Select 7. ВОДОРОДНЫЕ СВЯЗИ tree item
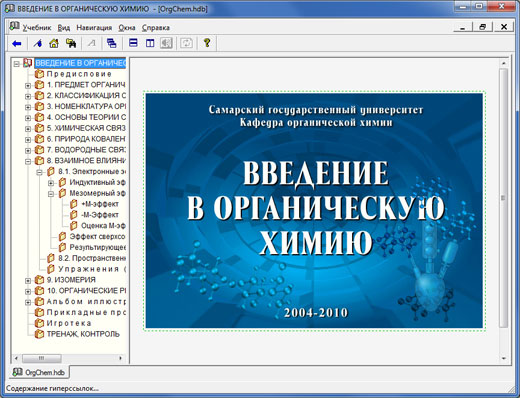Viewport: 520px width, 398px height. point(86,150)
